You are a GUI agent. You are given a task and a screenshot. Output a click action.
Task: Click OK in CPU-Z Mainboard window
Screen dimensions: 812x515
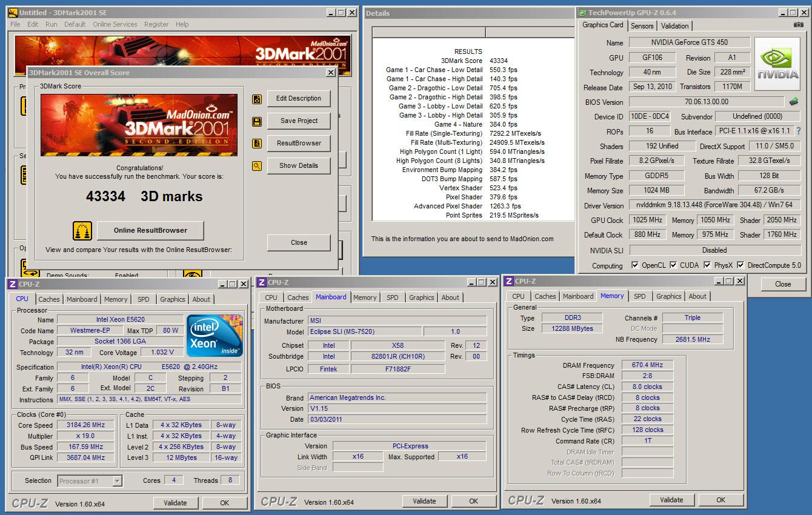(x=473, y=501)
